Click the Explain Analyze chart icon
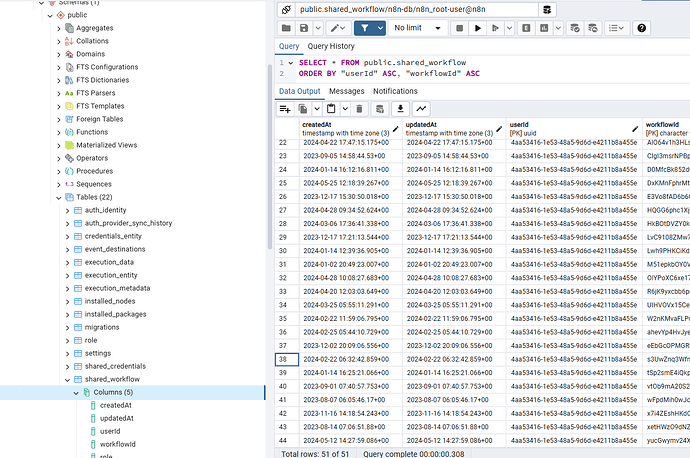690x458 pixels. (544, 28)
